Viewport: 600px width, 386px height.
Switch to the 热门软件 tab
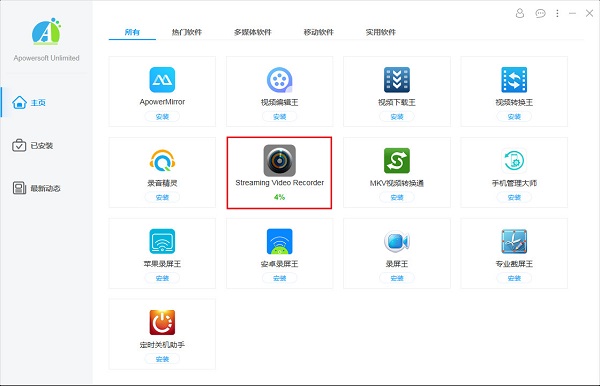(187, 32)
